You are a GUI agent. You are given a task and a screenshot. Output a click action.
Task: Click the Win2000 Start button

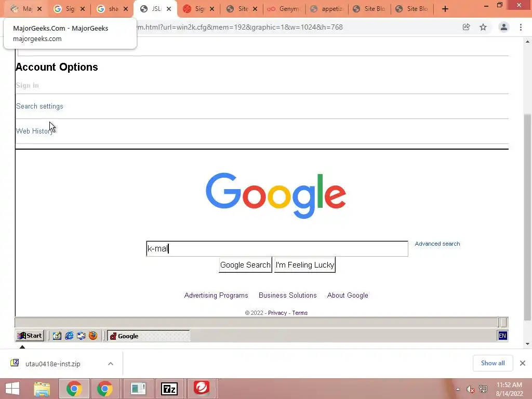(x=30, y=336)
